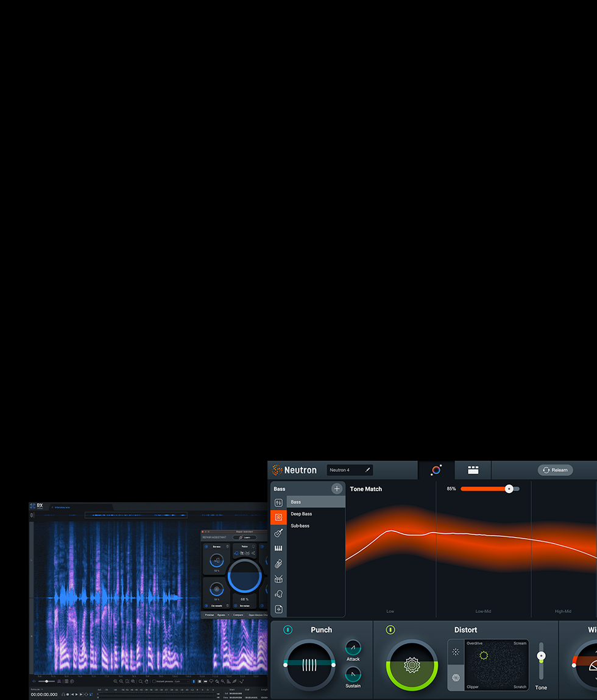The image size is (597, 700).
Task: Select the voice type icon in Repair Assistant
Action: [236, 553]
